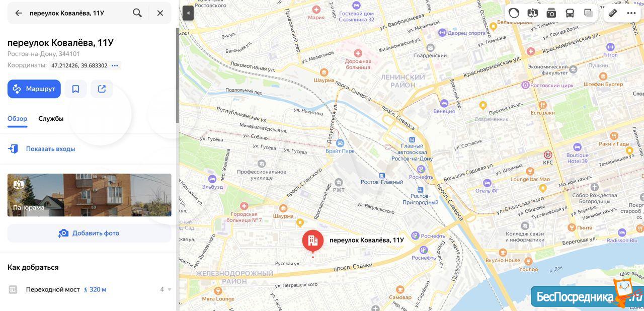Bookmark this address
This screenshot has height=311, width=644.
[75, 89]
